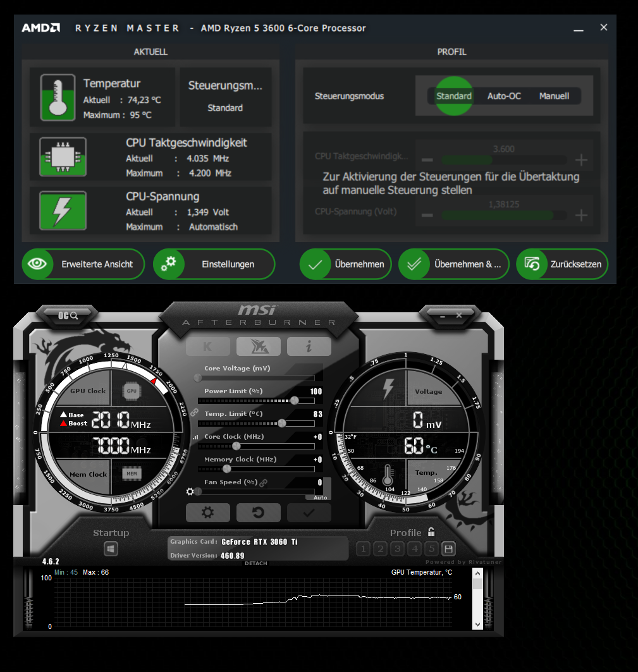Screen dimensions: 638x672
Task: Click the Memory Clock +0 value field
Action: point(317,460)
